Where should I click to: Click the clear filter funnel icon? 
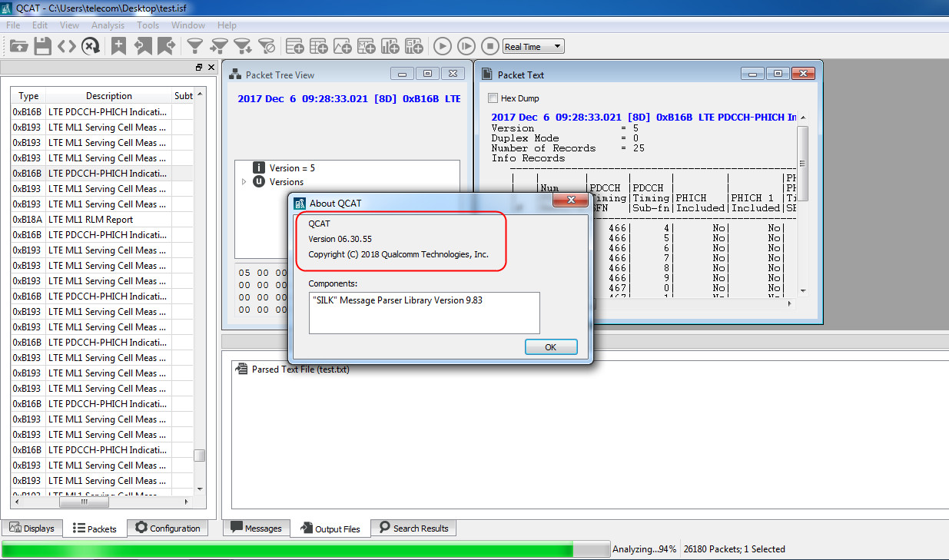[267, 46]
